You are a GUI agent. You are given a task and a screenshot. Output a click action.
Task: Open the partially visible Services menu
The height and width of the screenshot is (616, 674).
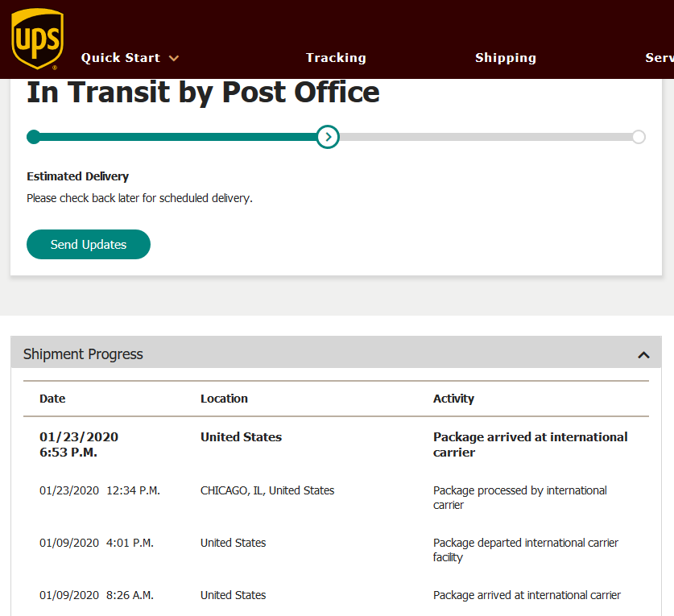(660, 58)
